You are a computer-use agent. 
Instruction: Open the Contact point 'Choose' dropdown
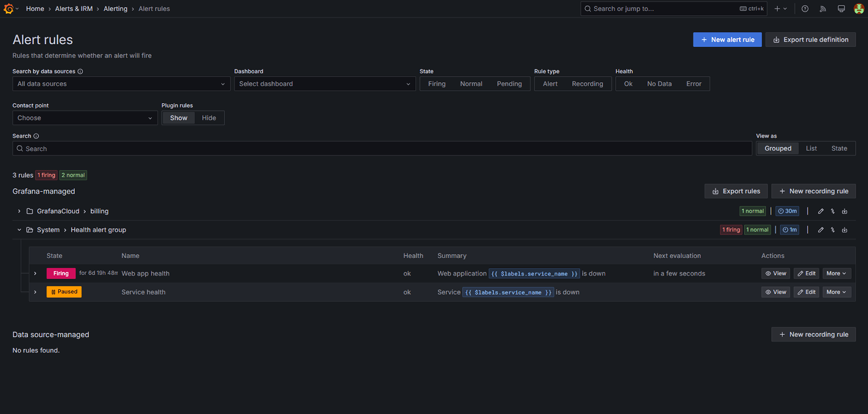point(85,118)
